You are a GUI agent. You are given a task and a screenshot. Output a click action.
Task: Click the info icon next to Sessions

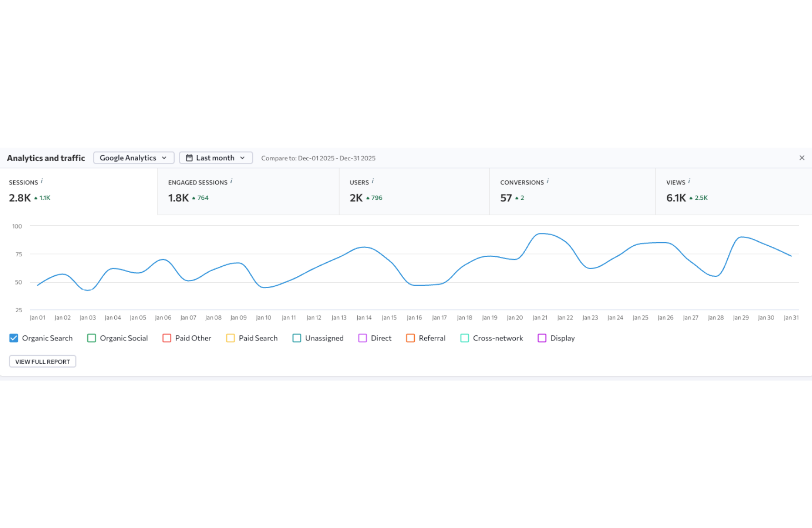tap(42, 181)
